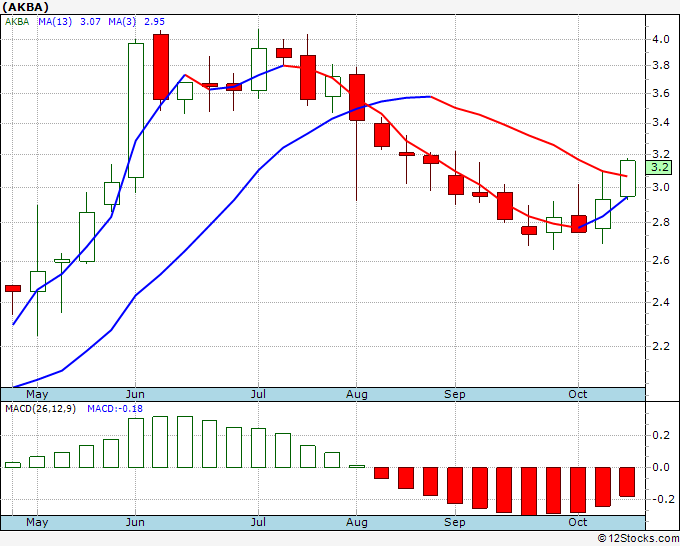Click the MA(13) legend label
Screen dimensions: 680x546
[55, 22]
